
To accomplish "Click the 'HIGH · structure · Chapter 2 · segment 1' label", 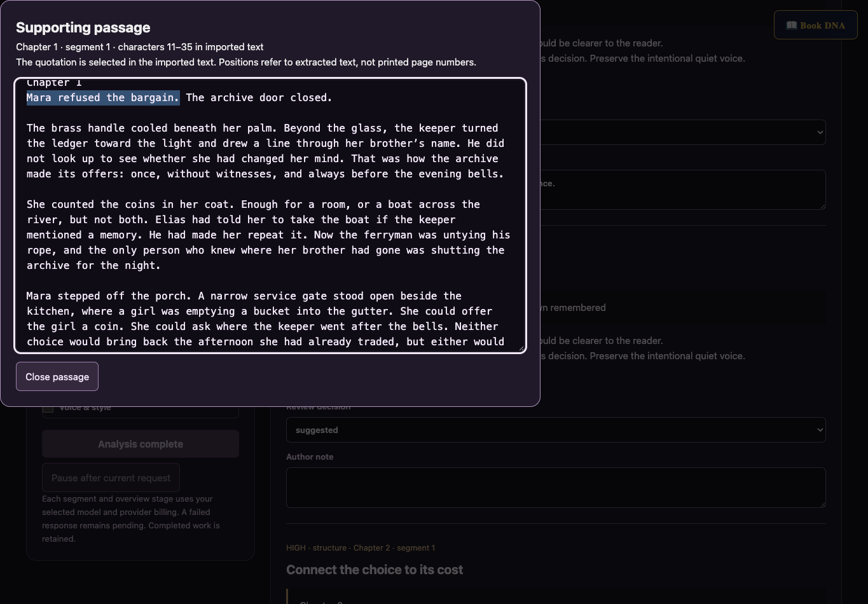I will [361, 547].
